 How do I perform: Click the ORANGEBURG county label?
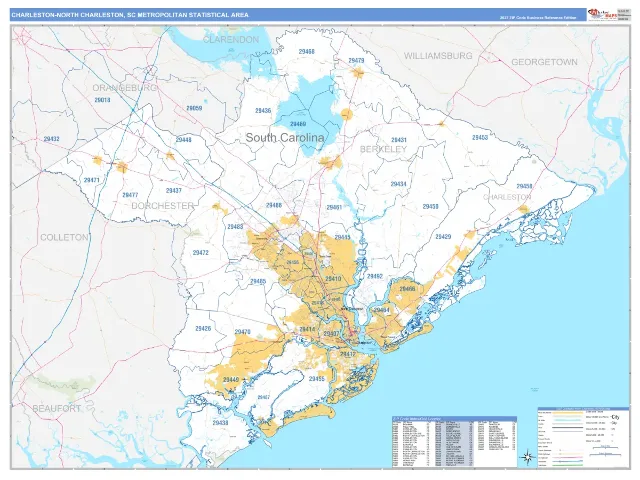pos(124,88)
